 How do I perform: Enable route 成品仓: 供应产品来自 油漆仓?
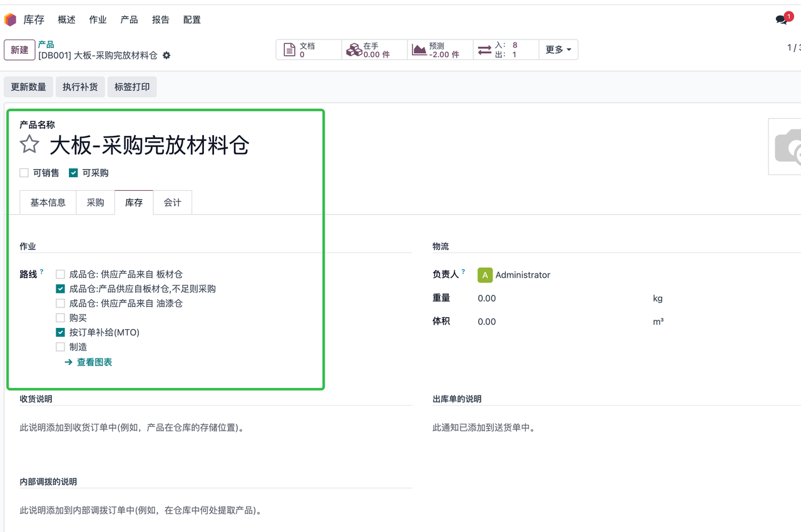(61, 304)
